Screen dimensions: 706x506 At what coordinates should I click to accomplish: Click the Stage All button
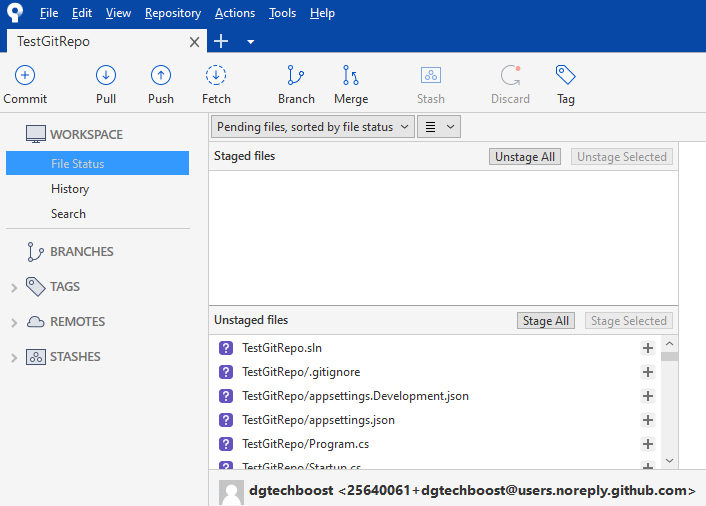546,321
